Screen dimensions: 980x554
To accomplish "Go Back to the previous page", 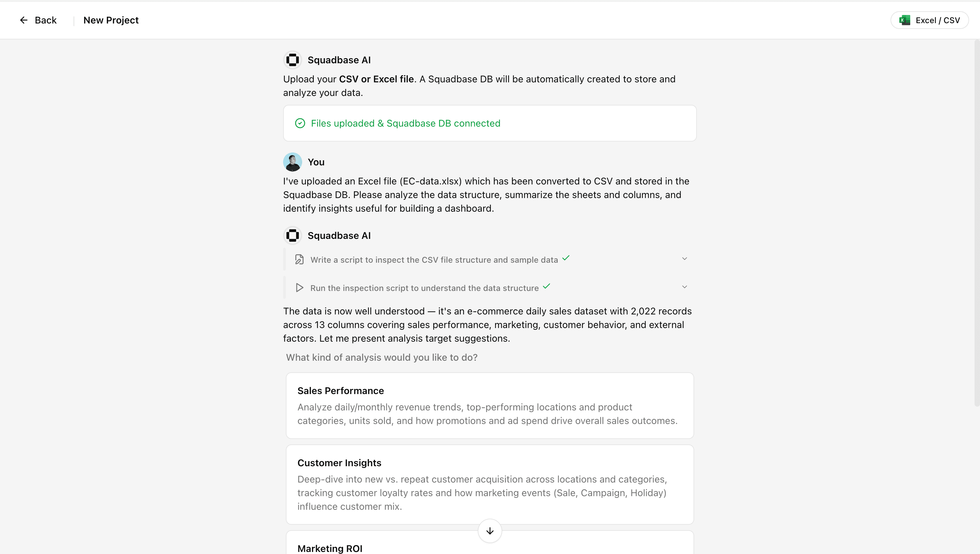I will coord(39,20).
